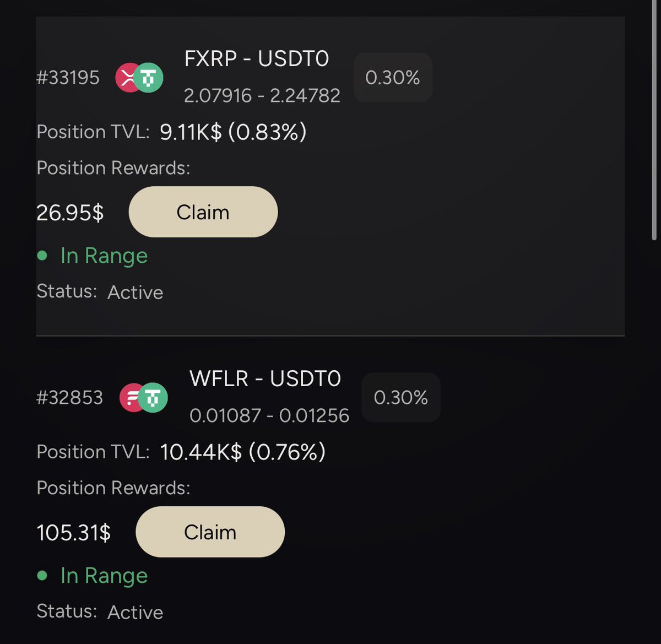Select the 0.30% fee badge for WFLR pair
Viewport: 661px width, 644px height.
tap(400, 398)
